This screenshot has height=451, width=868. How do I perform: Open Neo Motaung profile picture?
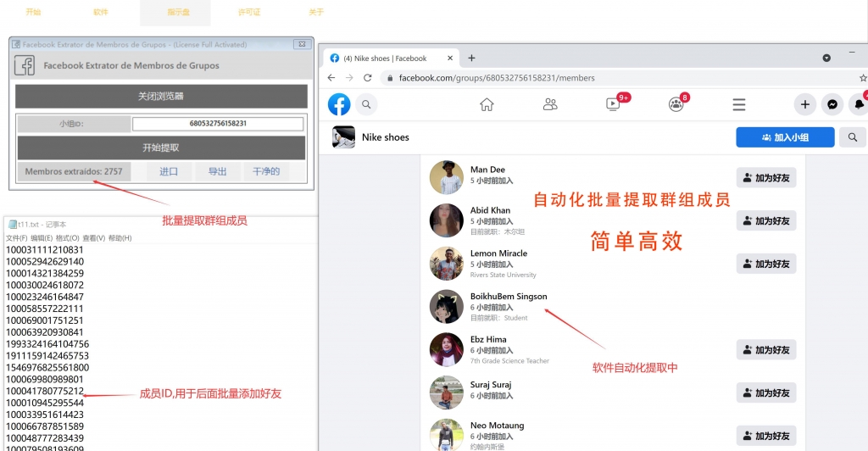446,435
